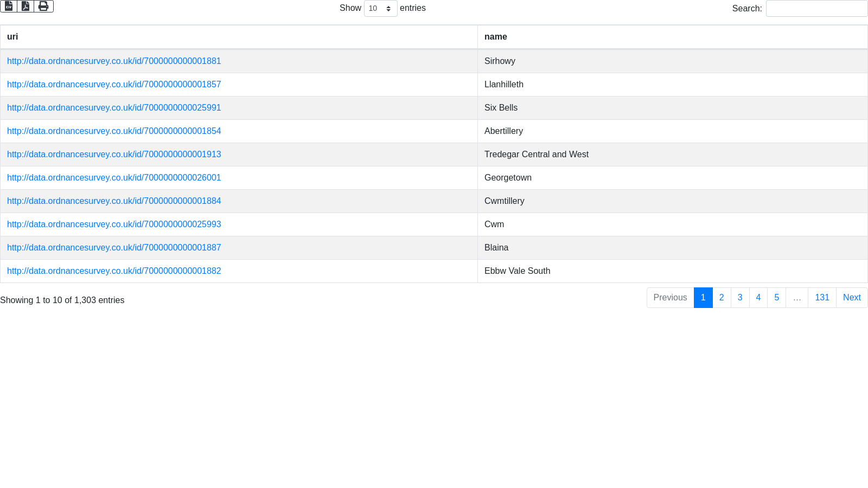
Task: Sort table by the name column header
Action: (x=495, y=37)
